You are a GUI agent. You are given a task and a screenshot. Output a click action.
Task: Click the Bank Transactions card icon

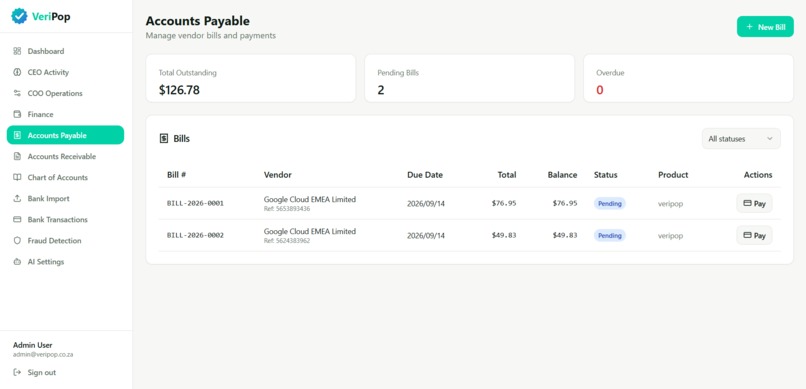(17, 220)
